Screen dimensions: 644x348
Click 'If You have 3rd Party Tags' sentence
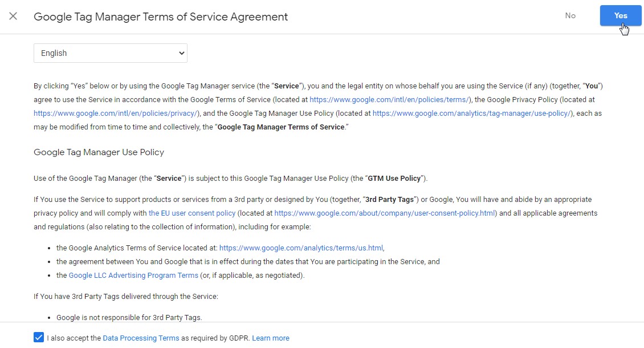125,297
